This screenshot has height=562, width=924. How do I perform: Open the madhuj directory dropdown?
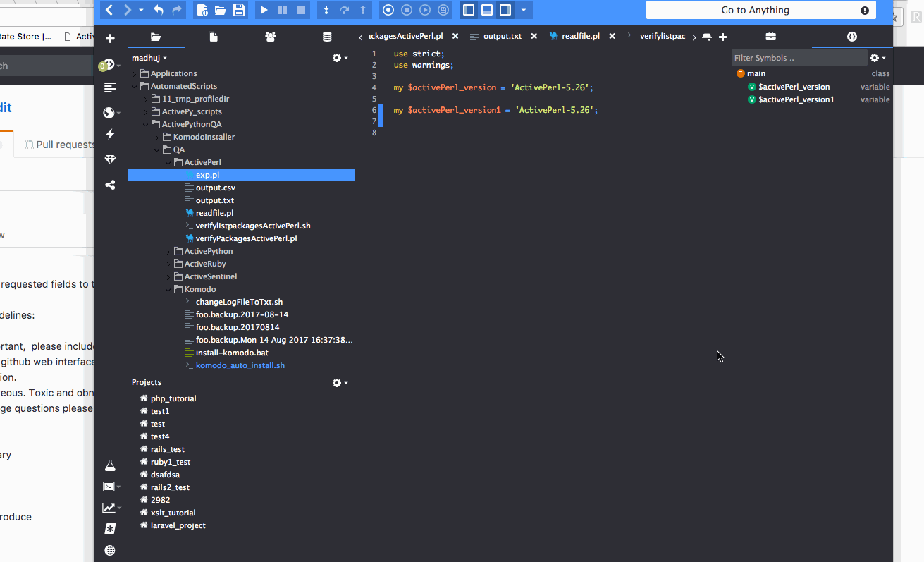[x=149, y=58]
